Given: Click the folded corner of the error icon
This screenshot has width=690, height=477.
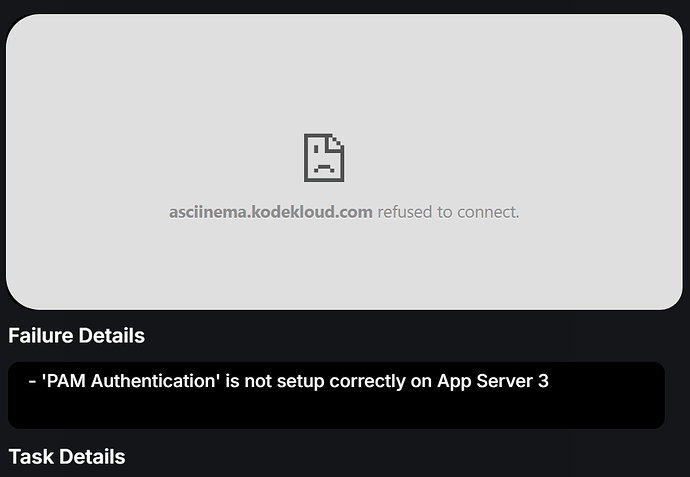Looking at the screenshot, I should coord(337,141).
